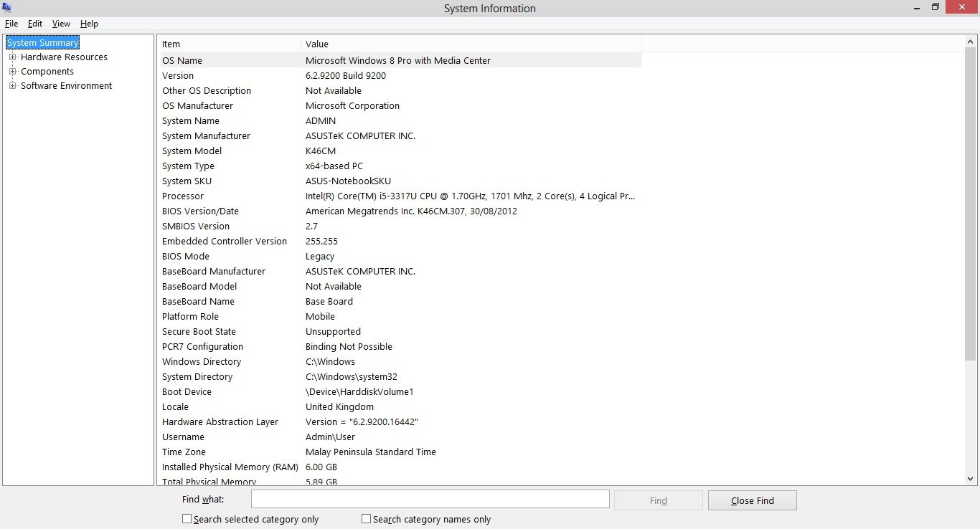The image size is (980, 529).
Task: Click the System Information app icon in title bar
Action: [6, 7]
